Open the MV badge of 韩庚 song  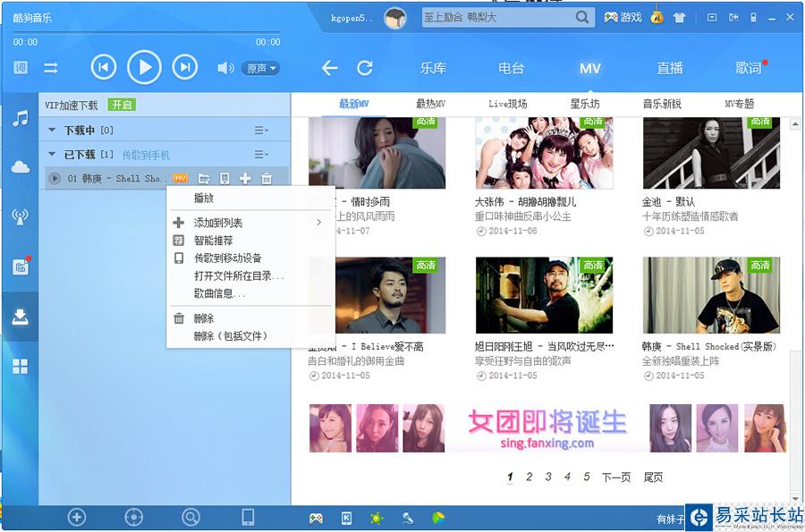pyautogui.click(x=180, y=178)
